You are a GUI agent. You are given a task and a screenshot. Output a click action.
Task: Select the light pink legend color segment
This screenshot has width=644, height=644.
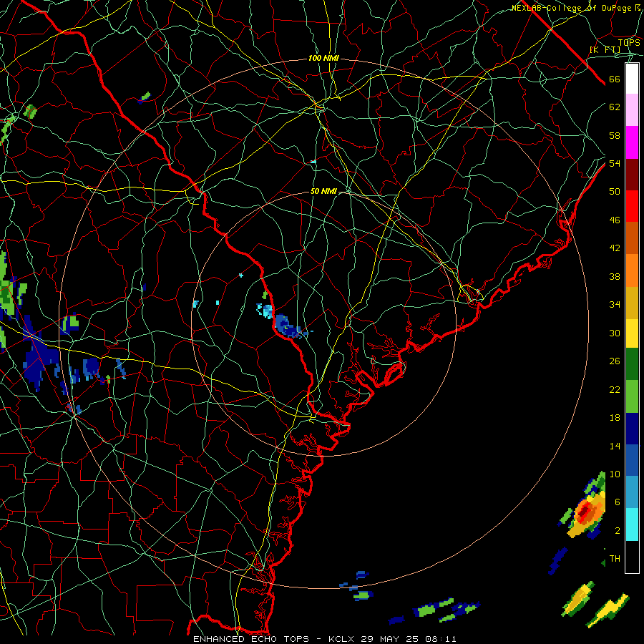632,110
